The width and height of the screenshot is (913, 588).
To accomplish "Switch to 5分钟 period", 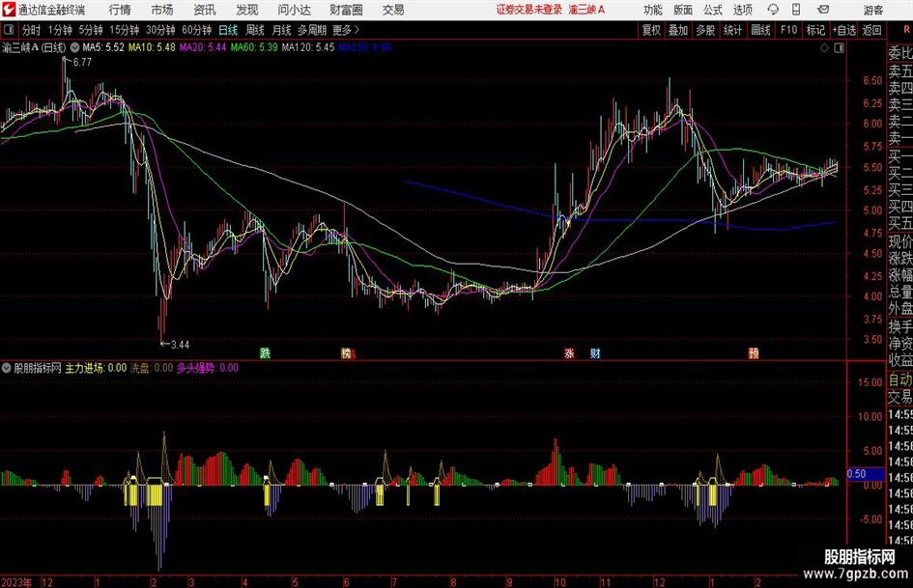I will (x=90, y=30).
